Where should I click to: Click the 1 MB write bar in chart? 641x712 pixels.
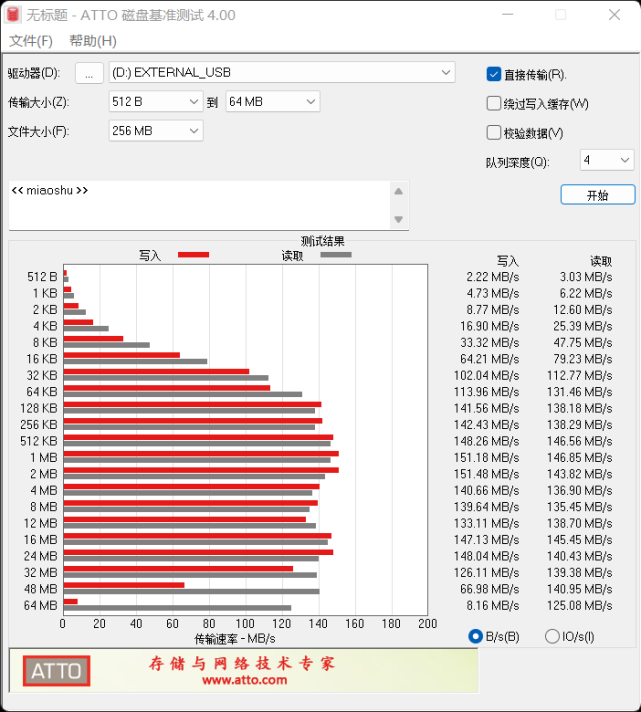[x=201, y=454]
